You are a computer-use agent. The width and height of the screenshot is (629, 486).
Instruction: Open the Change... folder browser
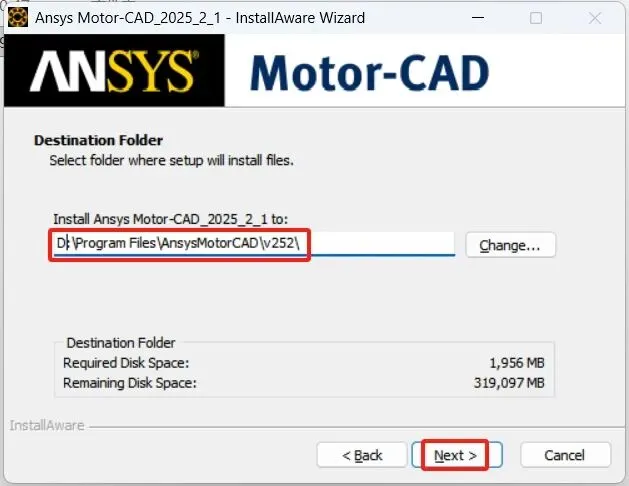510,245
